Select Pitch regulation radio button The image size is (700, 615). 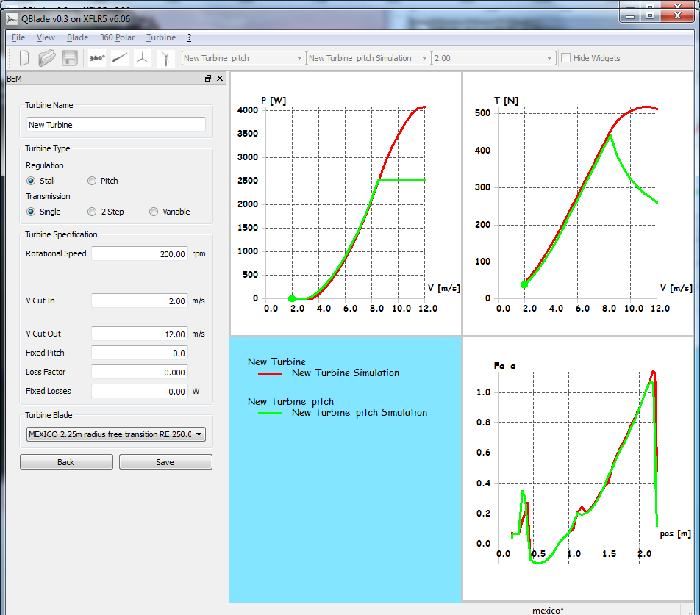pyautogui.click(x=92, y=181)
